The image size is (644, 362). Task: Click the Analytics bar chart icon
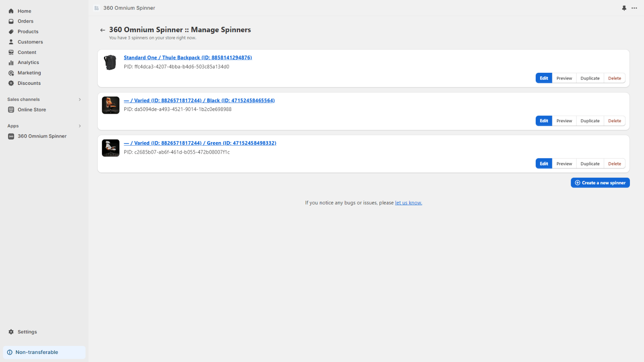pyautogui.click(x=11, y=63)
